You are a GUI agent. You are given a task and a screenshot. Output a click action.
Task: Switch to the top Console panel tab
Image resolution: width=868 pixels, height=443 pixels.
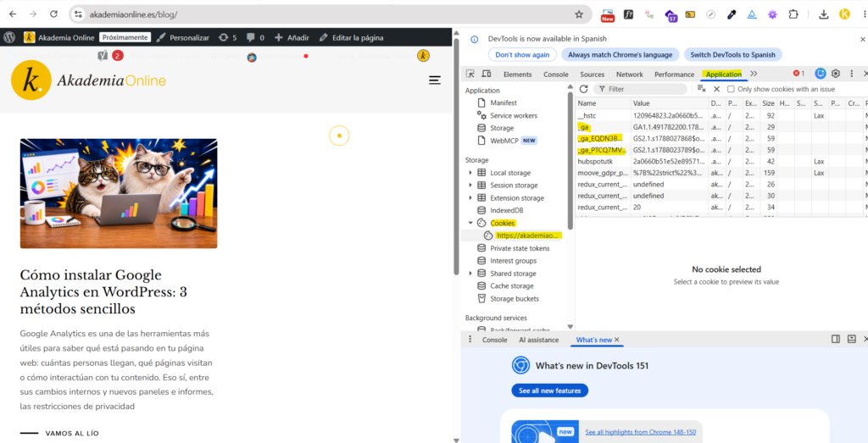(556, 74)
